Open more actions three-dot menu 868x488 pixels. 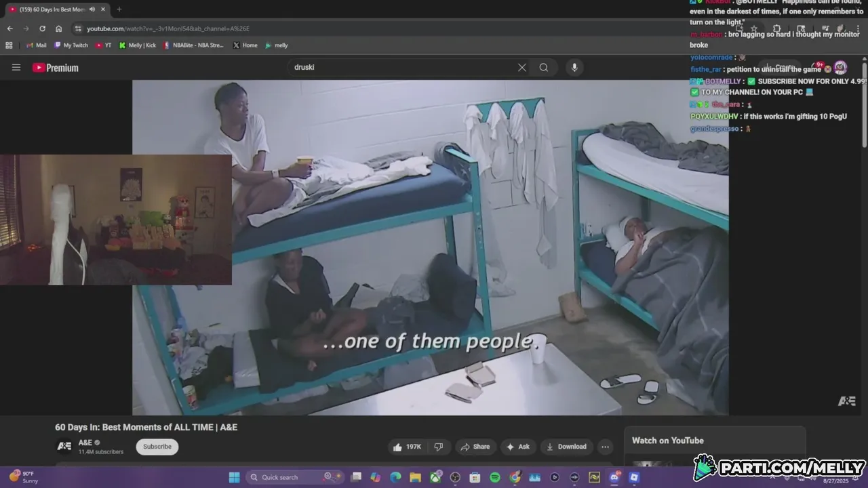coord(605,447)
